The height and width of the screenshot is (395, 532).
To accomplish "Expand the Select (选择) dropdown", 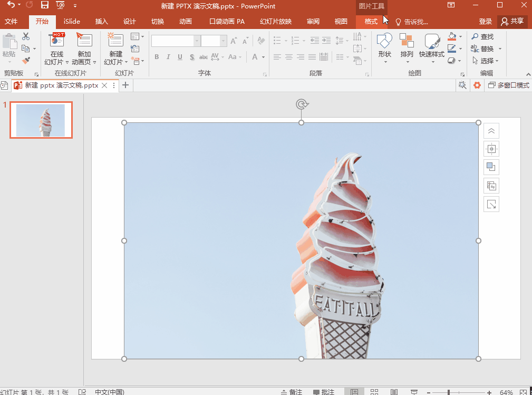I will [497, 61].
